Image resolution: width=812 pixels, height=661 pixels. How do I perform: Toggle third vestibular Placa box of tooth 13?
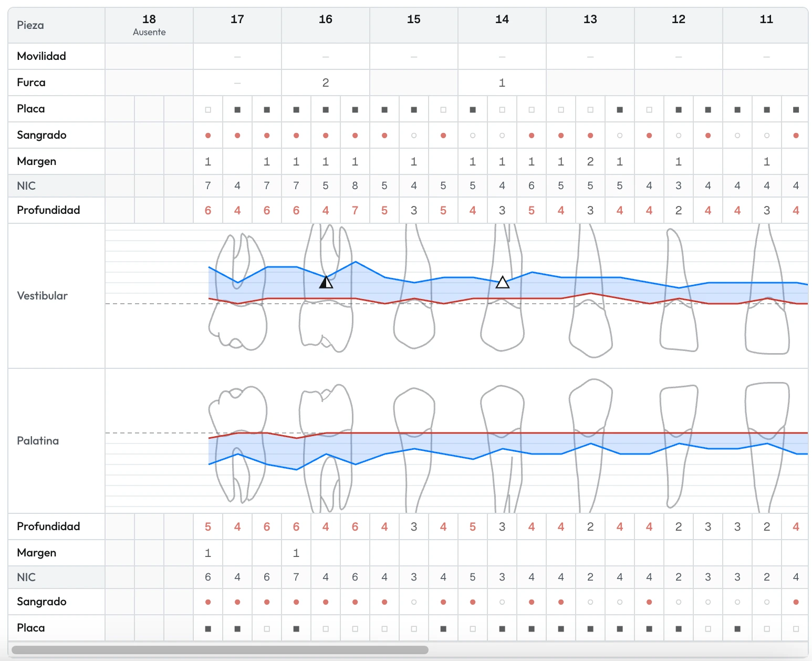click(620, 110)
